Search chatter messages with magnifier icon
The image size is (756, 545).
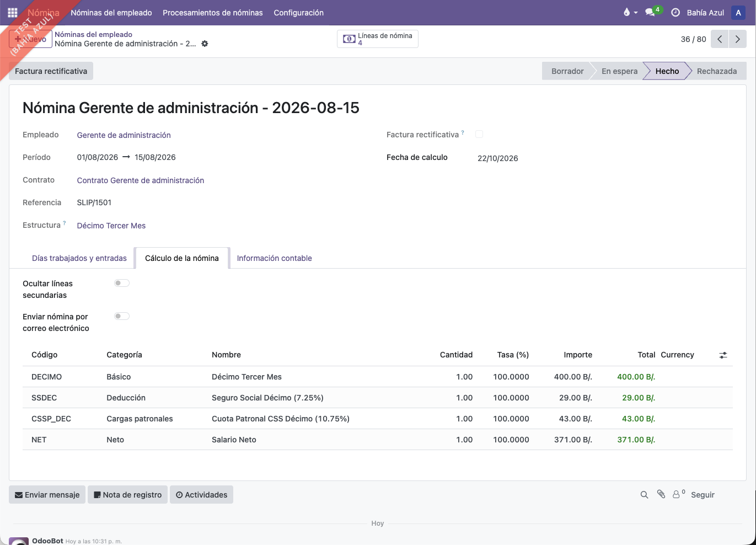click(x=644, y=495)
